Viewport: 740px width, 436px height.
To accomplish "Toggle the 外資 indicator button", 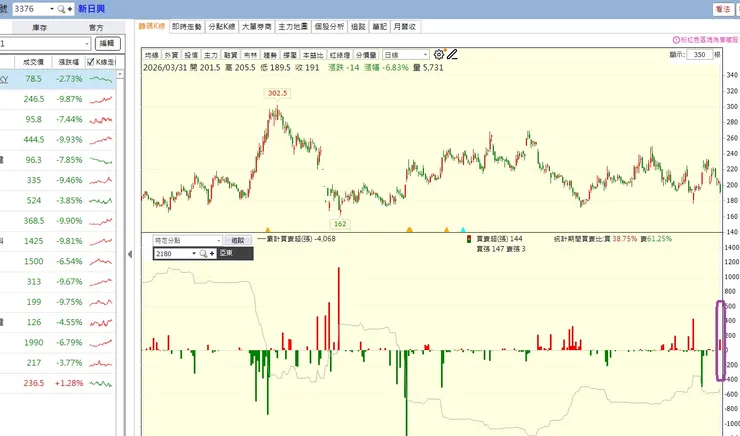I will pos(172,55).
